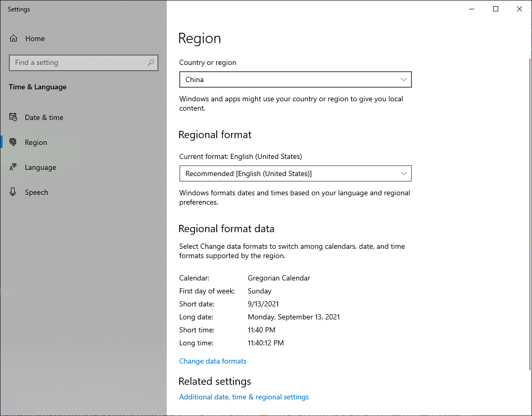Click the chevron on the China combo box

[404, 79]
